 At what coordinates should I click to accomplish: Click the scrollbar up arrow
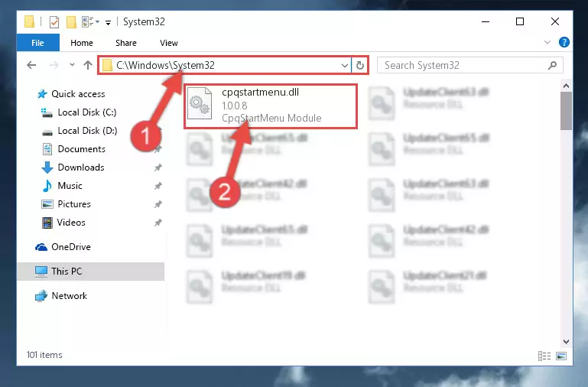pyautogui.click(x=567, y=86)
